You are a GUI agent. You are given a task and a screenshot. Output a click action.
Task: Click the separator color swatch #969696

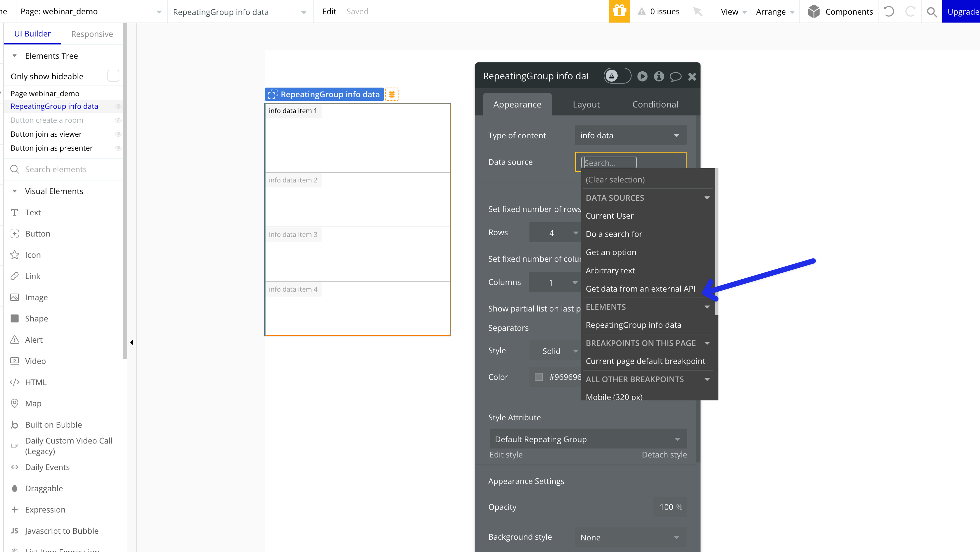539,377
